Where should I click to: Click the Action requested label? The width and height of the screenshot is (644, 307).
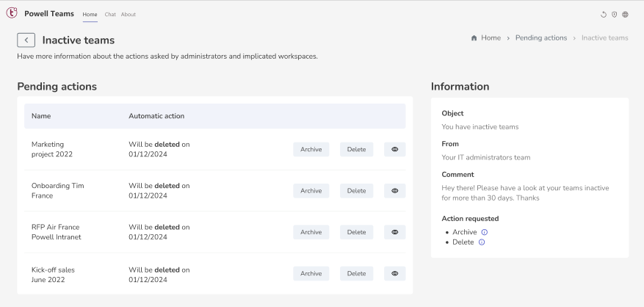[470, 219]
